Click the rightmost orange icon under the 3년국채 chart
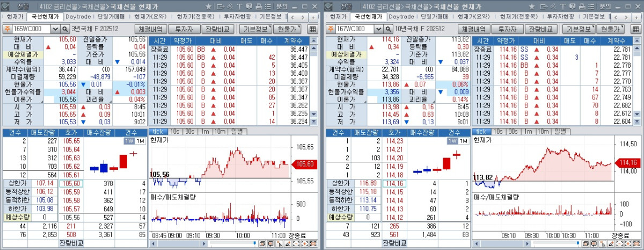Image resolution: width=644 pixels, height=250 pixels. (x=313, y=244)
